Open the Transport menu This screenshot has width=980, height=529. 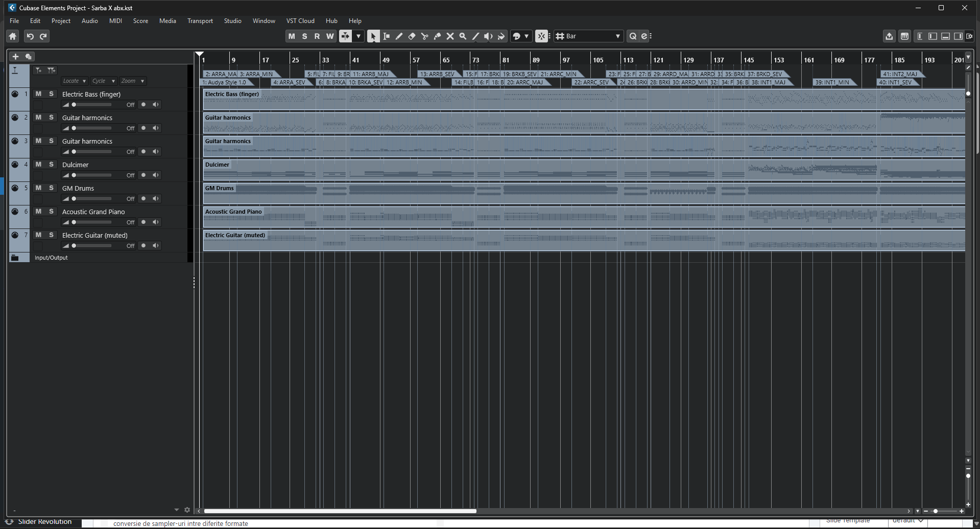click(200, 21)
